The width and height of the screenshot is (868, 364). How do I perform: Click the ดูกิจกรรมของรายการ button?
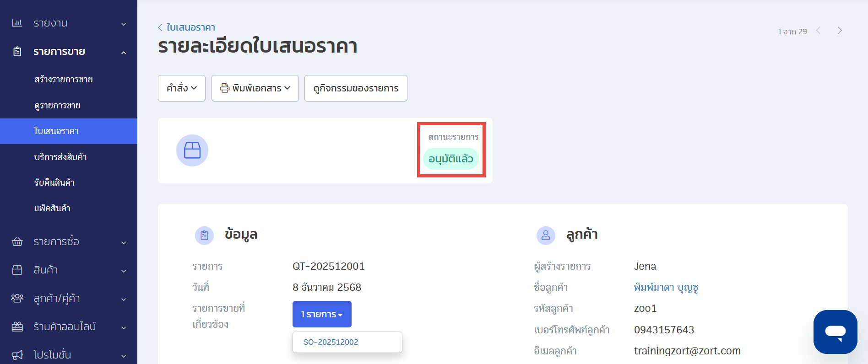click(x=356, y=88)
